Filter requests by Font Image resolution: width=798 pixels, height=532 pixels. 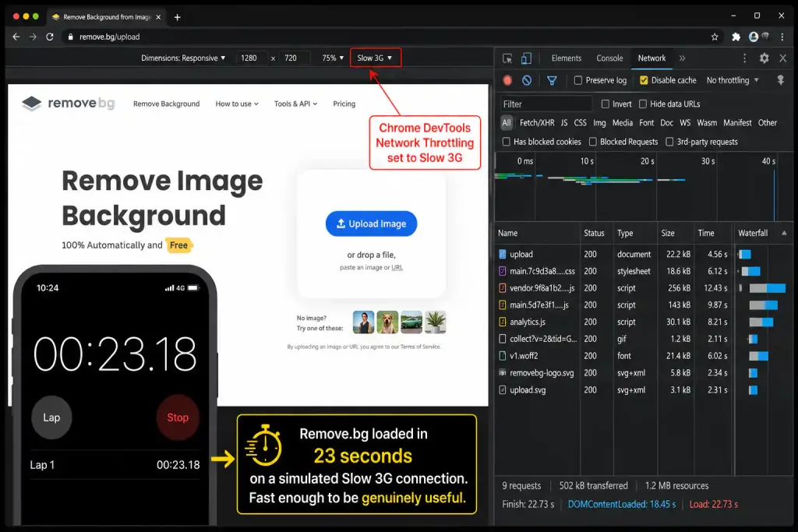pos(646,122)
